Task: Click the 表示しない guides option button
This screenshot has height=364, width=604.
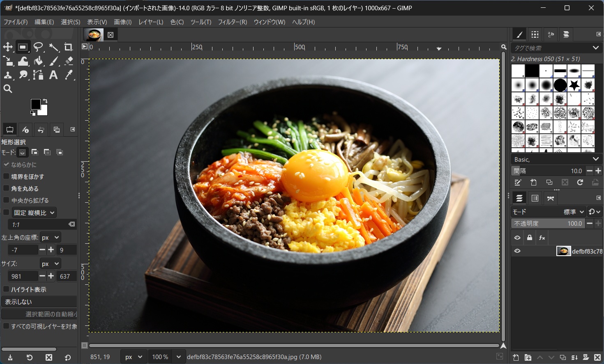Action: point(39,302)
